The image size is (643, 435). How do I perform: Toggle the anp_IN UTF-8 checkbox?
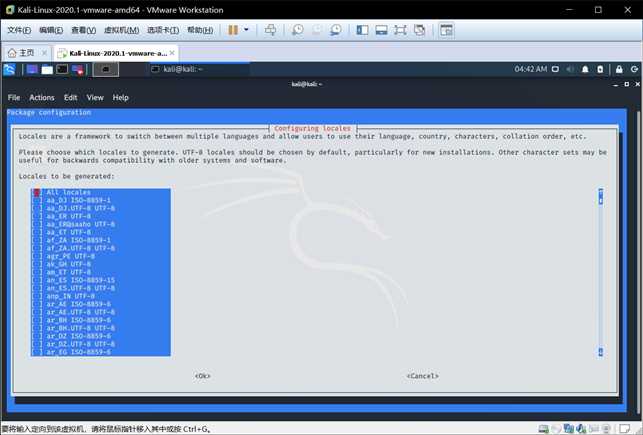pos(37,296)
